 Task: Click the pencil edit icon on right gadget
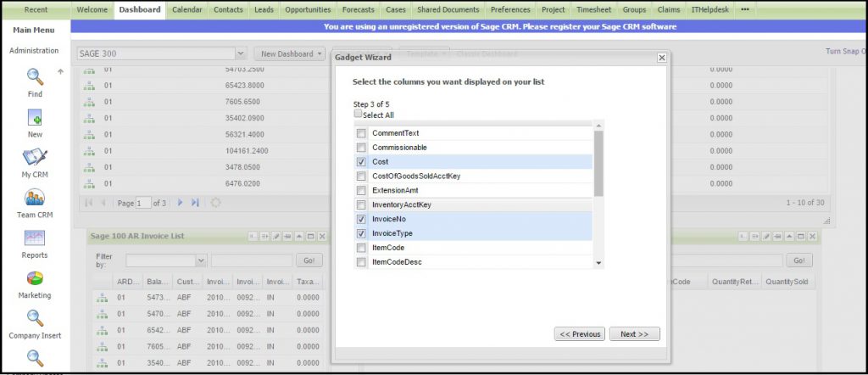(x=766, y=237)
